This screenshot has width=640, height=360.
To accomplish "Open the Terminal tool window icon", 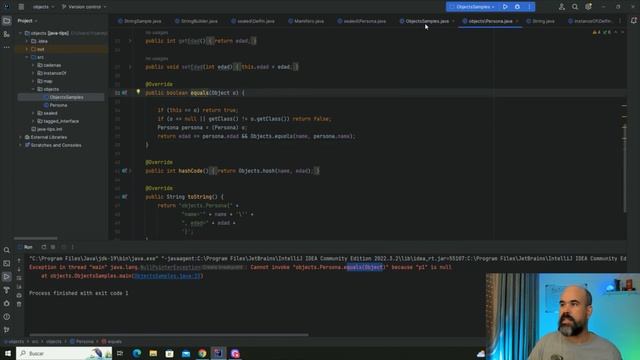I will pyautogui.click(x=7, y=264).
